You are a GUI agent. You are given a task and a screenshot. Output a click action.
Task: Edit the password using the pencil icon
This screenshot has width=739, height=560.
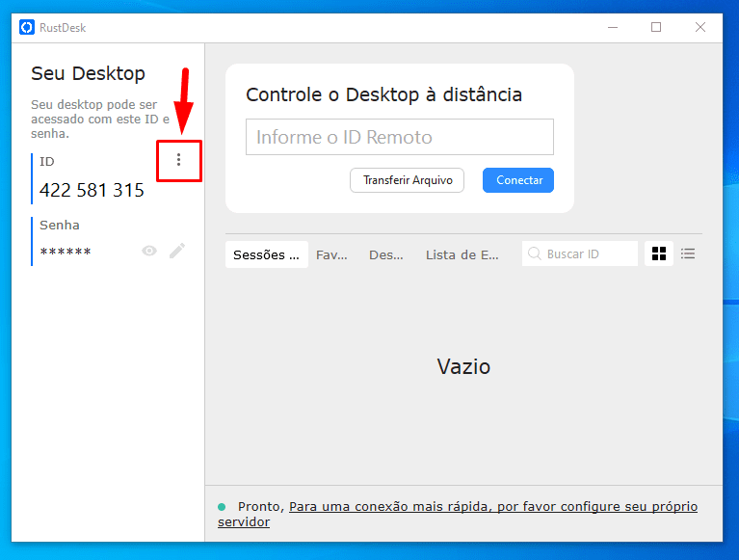coord(177,251)
